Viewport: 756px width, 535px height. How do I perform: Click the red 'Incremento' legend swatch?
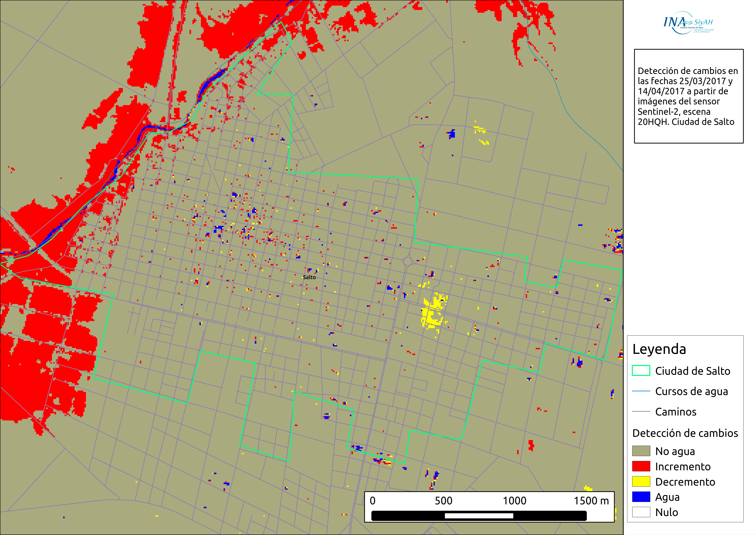click(x=641, y=466)
